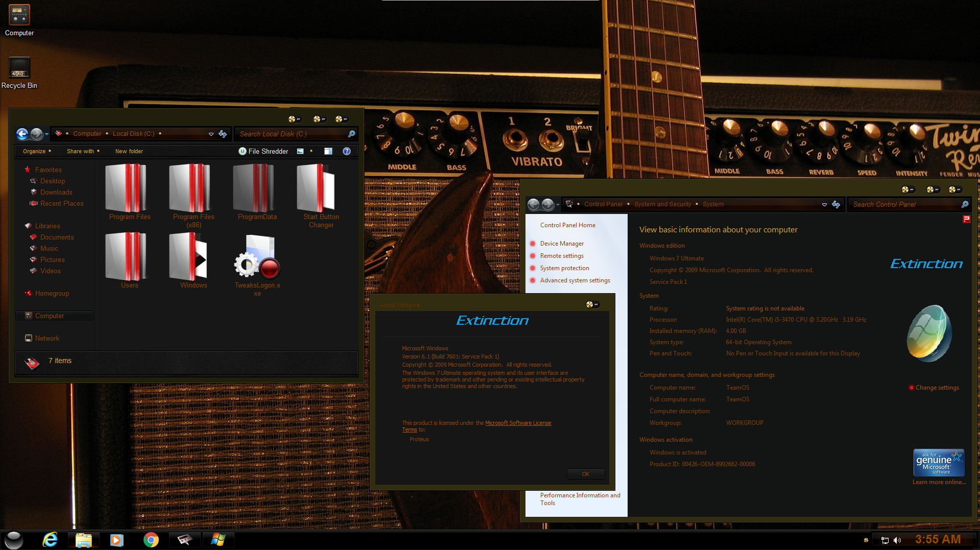Click the Back arrow in the System window
Image resolution: width=980 pixels, height=550 pixels.
533,204
